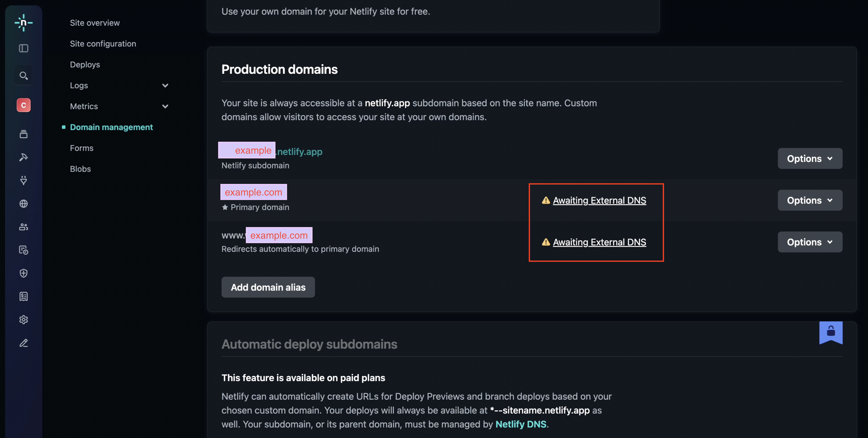Open search with the magnifier icon
The image size is (868, 438).
click(24, 75)
